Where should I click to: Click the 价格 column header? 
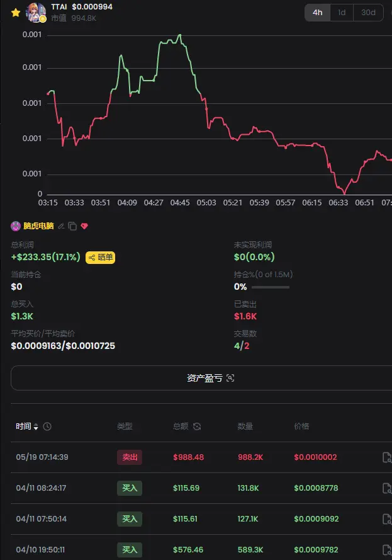(x=301, y=426)
